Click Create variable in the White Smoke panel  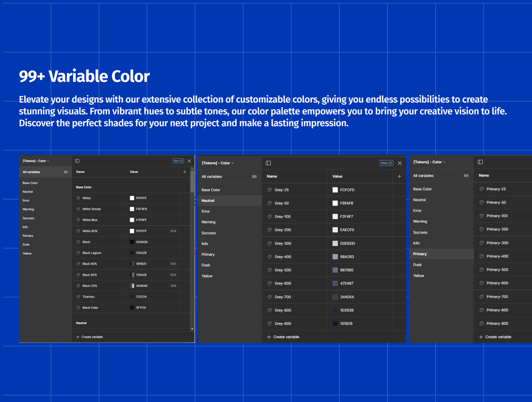[x=89, y=337]
